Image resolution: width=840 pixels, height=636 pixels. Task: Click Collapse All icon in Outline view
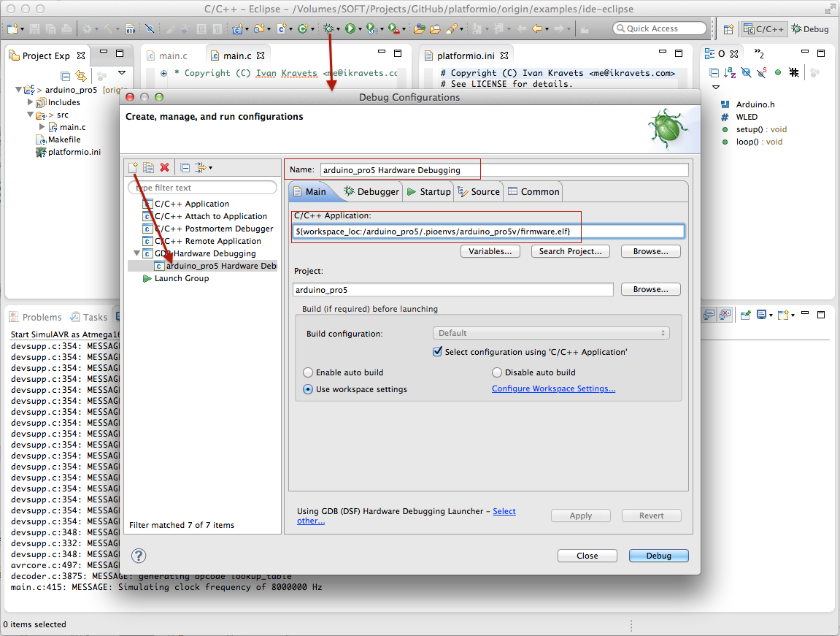[x=714, y=72]
